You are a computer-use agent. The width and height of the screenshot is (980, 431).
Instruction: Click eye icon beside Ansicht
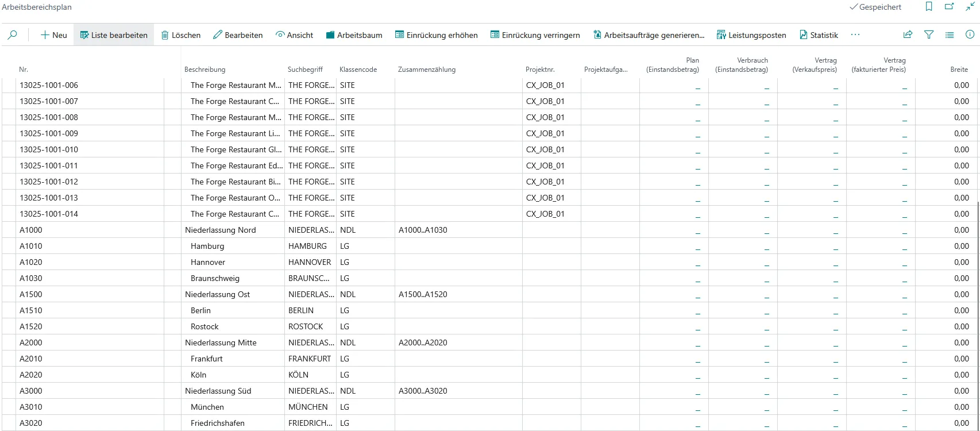click(x=280, y=35)
